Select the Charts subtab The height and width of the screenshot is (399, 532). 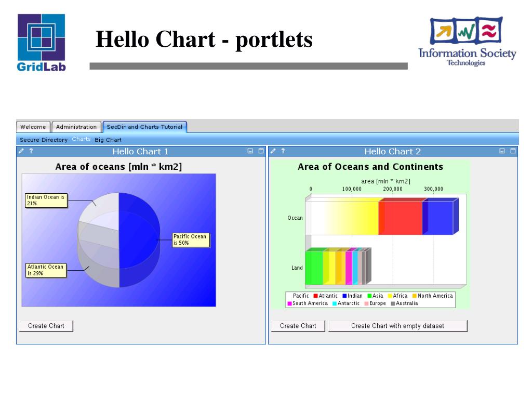pyautogui.click(x=81, y=139)
